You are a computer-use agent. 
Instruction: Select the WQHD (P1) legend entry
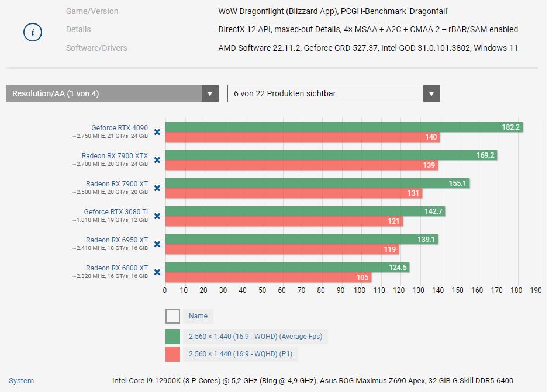240,354
